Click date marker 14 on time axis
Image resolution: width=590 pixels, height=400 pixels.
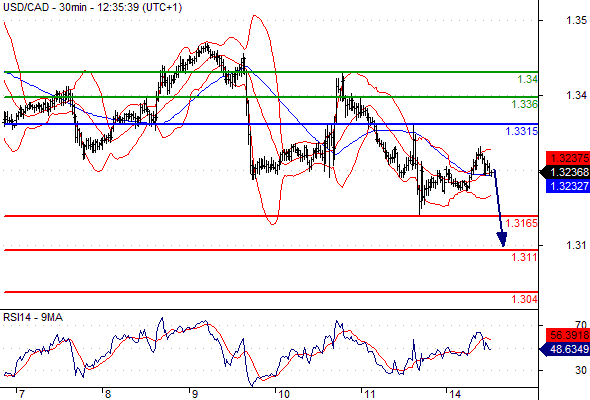pyautogui.click(x=455, y=394)
